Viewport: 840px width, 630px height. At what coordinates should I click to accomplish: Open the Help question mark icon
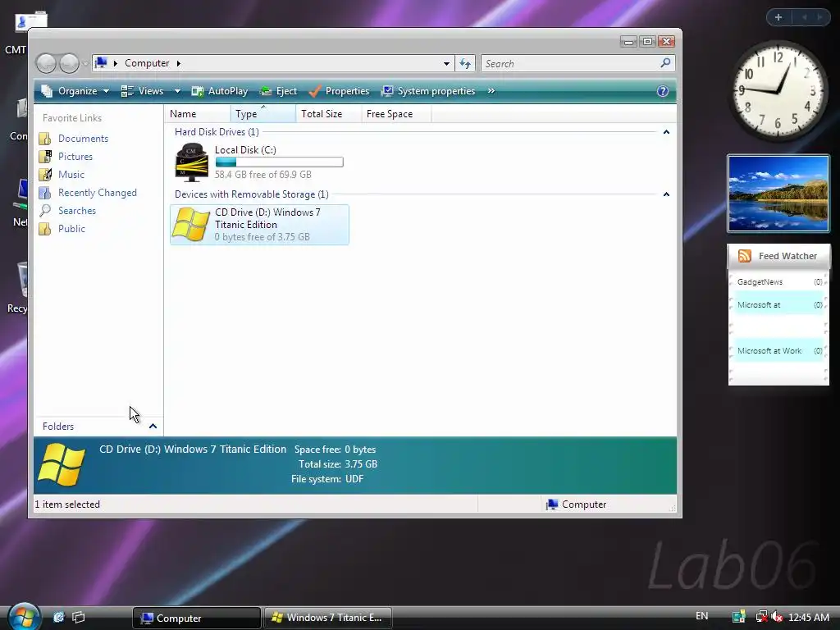pos(663,91)
